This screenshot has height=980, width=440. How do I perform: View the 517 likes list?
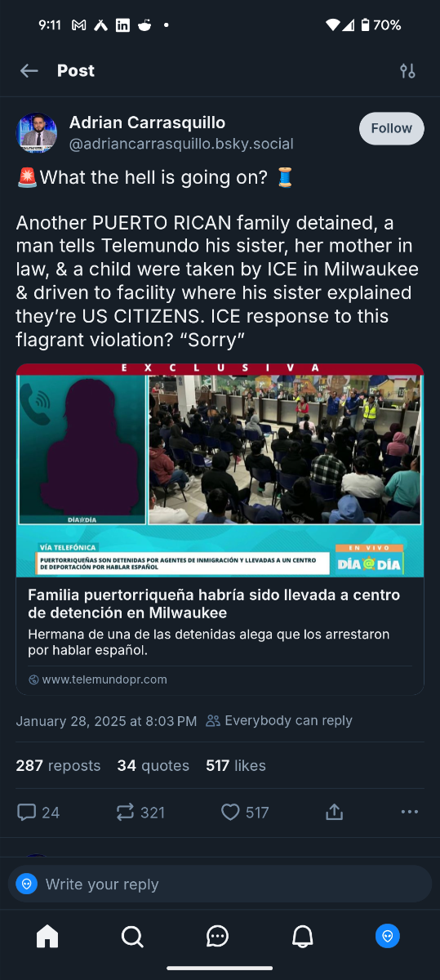[236, 765]
